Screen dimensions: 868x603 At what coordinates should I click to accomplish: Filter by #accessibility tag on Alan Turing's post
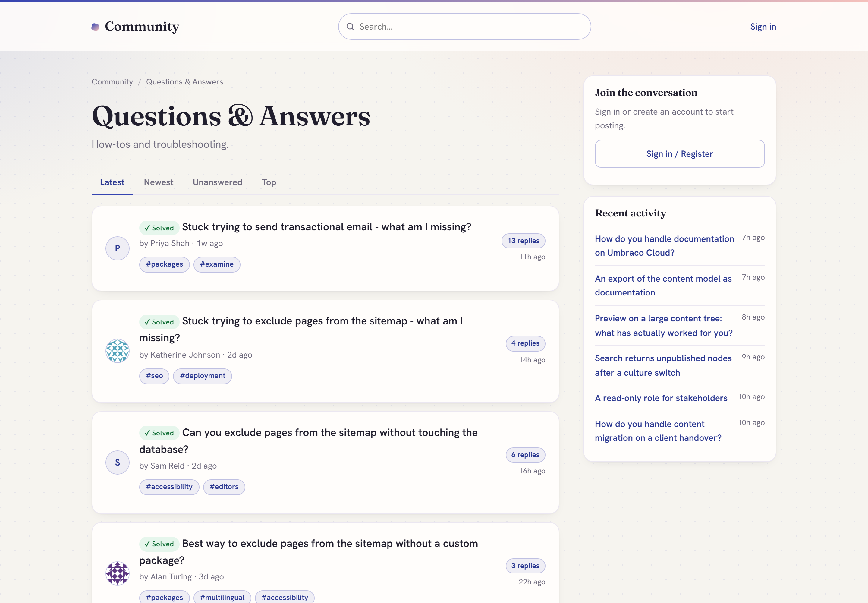coord(285,597)
